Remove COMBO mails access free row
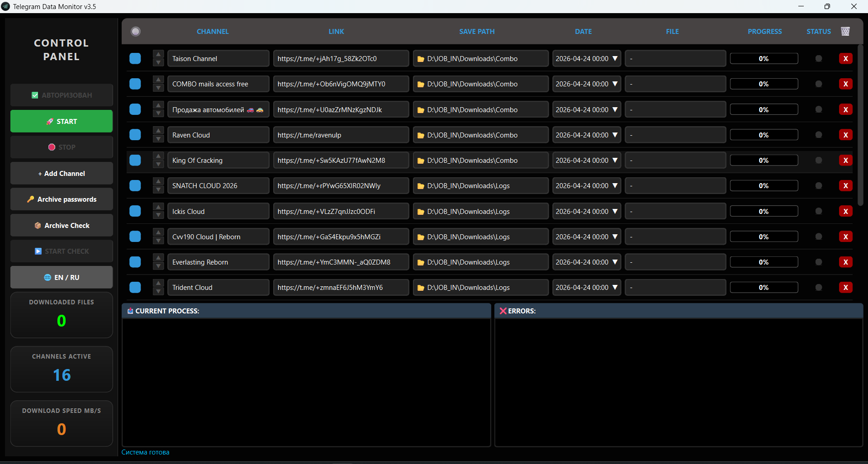 tap(845, 84)
